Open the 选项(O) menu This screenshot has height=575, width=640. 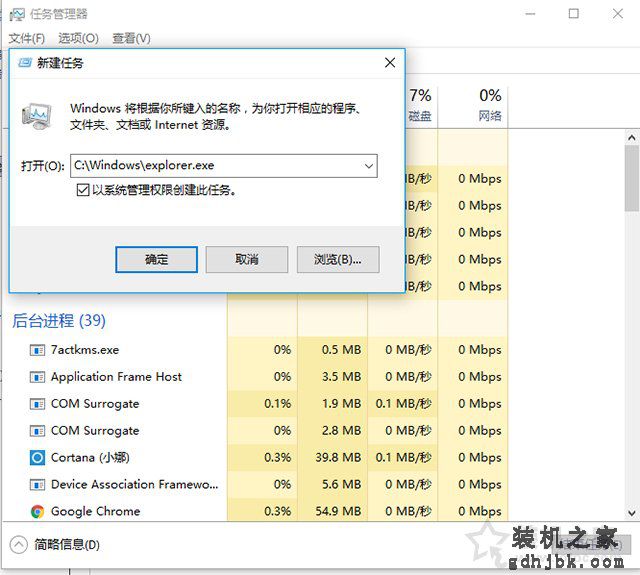[78, 38]
